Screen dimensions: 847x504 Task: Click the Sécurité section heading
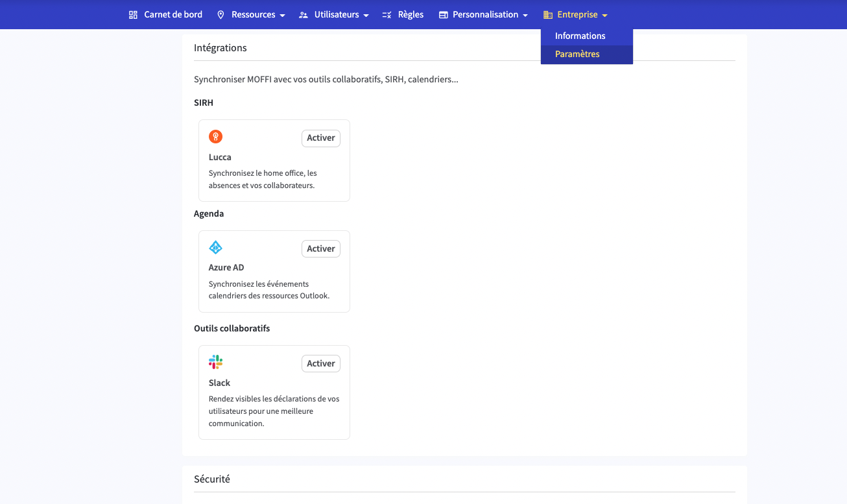click(212, 479)
